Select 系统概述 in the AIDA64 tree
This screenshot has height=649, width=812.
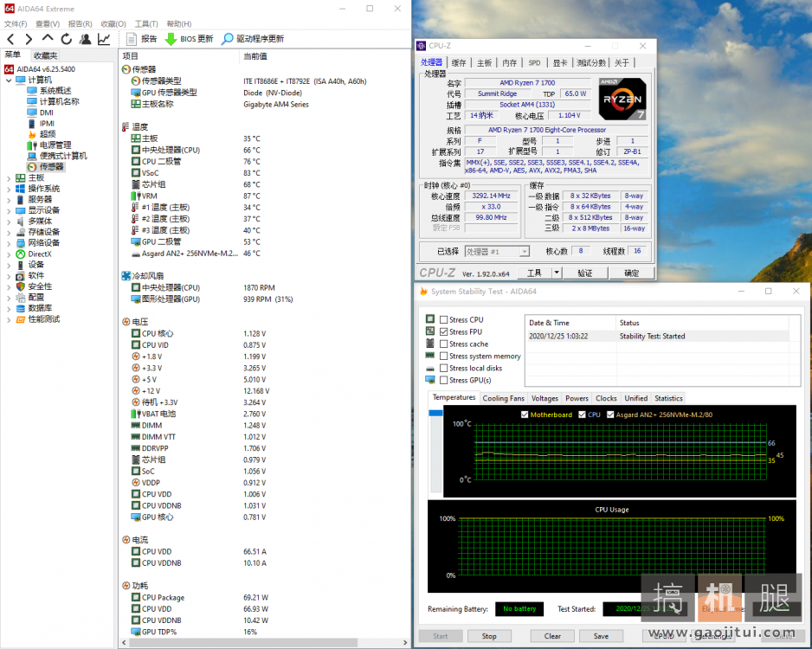(55, 91)
